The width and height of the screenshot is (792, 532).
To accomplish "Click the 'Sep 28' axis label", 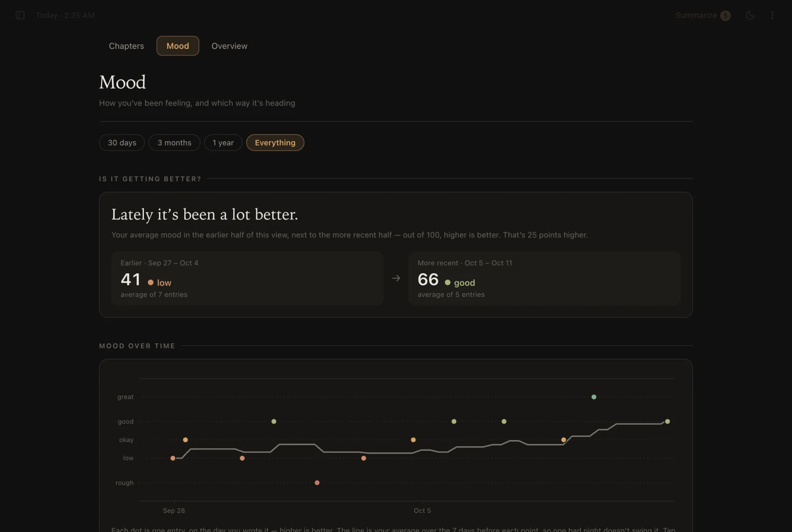I will coord(174,510).
